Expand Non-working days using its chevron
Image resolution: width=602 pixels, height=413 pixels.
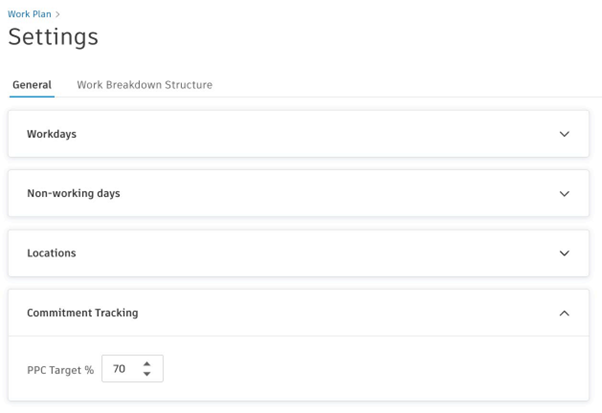click(x=564, y=193)
